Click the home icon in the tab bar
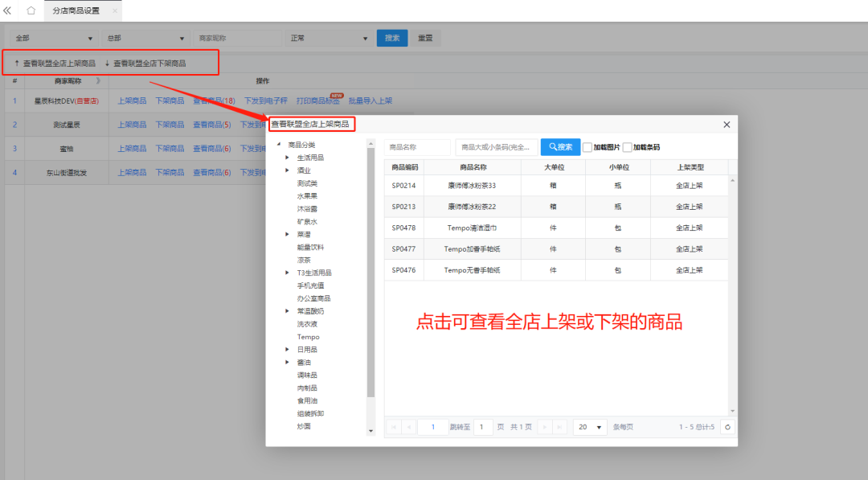The height and width of the screenshot is (480, 868). [x=31, y=10]
